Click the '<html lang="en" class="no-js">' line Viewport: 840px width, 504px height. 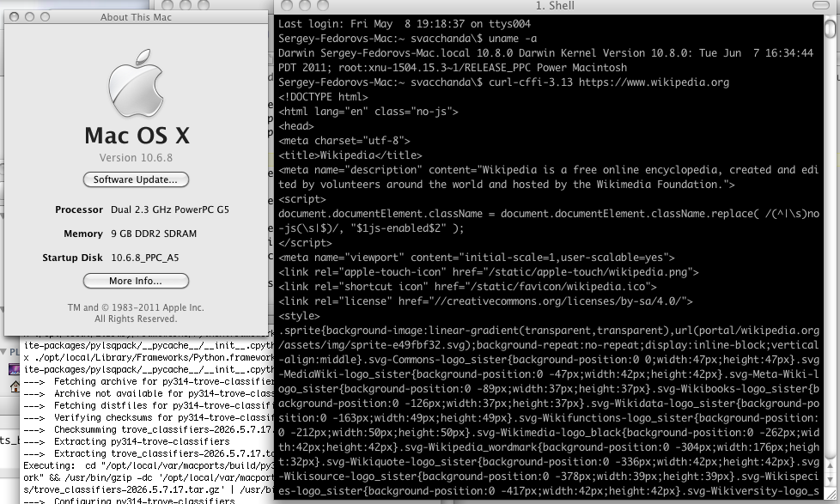point(368,112)
